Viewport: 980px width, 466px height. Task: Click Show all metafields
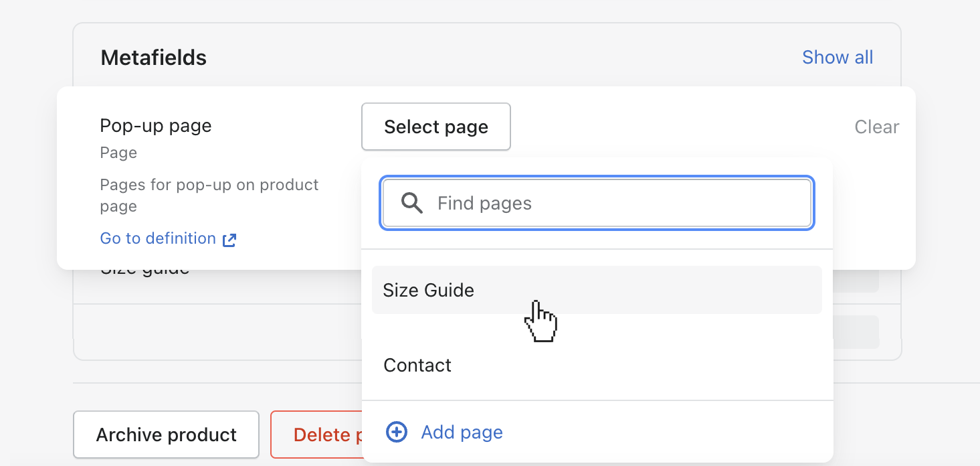pyautogui.click(x=837, y=57)
